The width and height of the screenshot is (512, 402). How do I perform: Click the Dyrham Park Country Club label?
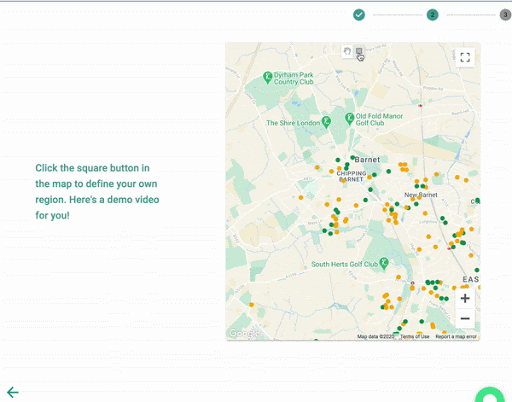click(294, 78)
